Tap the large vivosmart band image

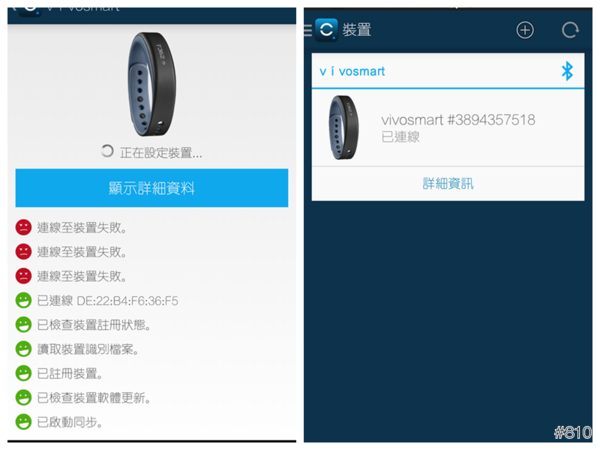[x=152, y=84]
